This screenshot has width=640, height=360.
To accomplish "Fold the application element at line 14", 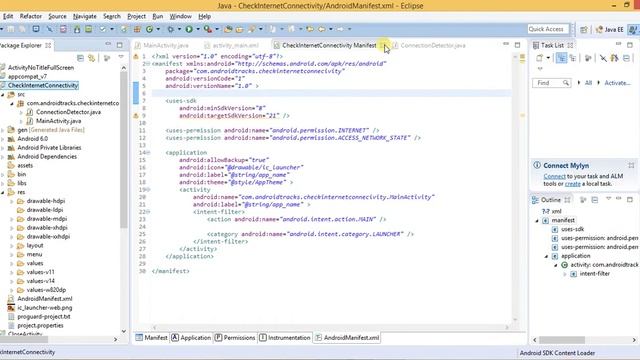I will (149, 153).
